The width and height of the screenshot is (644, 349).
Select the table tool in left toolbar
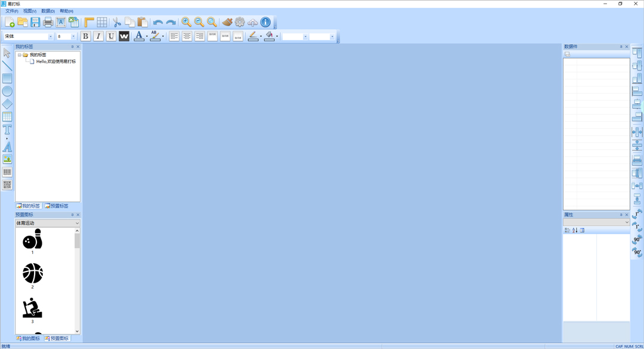[x=7, y=117]
